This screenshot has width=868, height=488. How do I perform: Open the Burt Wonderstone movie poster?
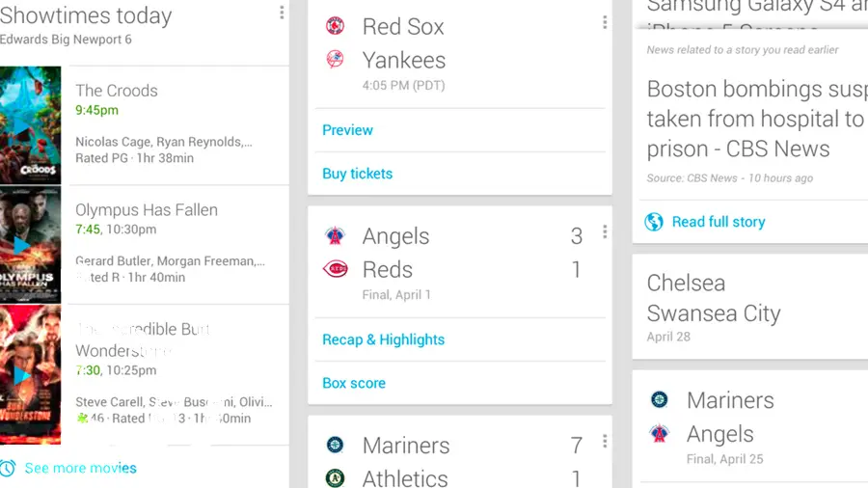[31, 374]
